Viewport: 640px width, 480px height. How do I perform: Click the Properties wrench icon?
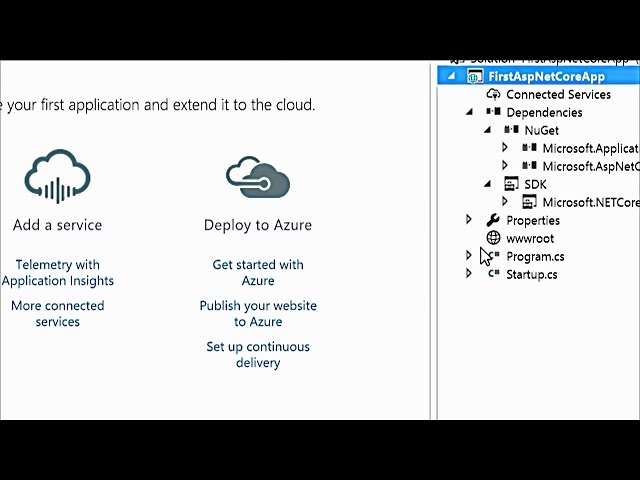[x=493, y=220]
